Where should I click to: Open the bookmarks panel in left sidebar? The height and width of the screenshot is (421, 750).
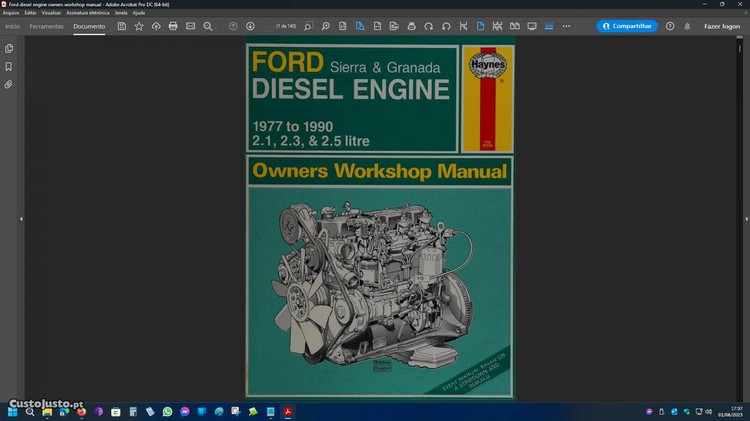click(x=9, y=66)
